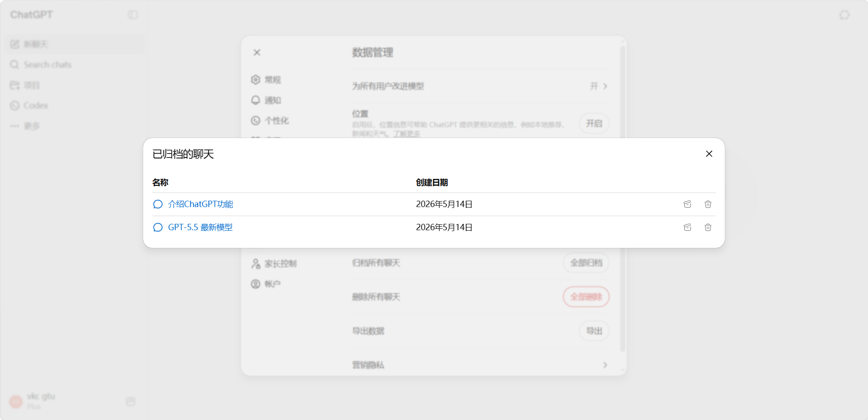Click the chat bubble icon beside 介绍ChatGPT功能
868x420 pixels.
[x=158, y=204]
